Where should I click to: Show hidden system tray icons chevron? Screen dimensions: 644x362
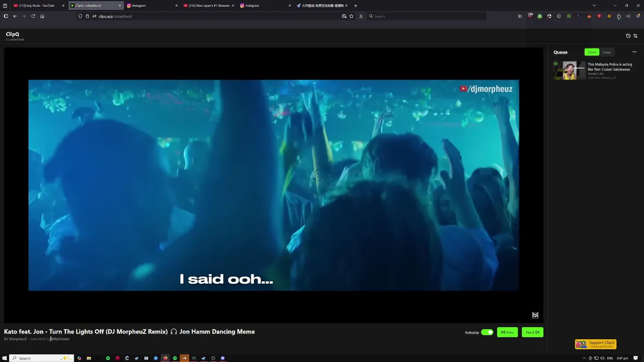[x=584, y=358]
